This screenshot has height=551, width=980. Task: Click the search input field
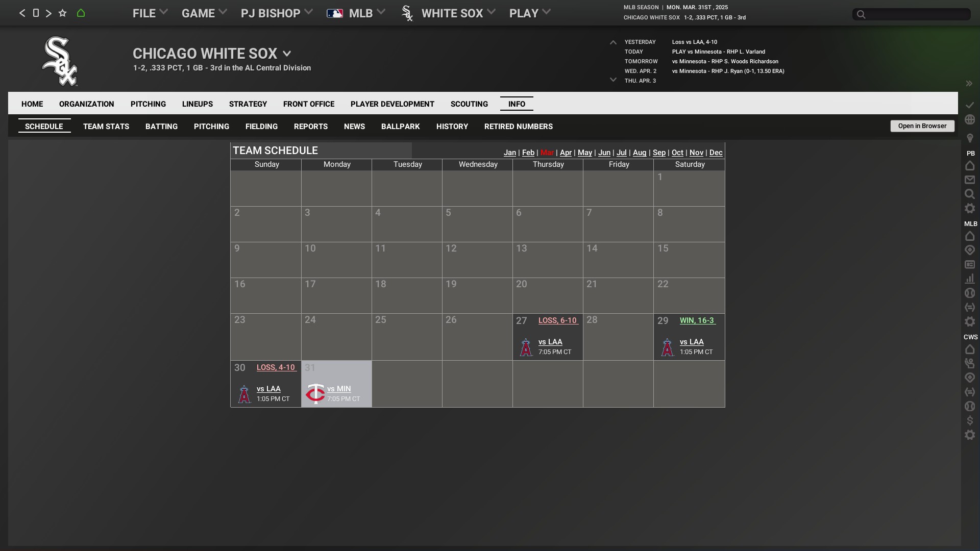pos(916,14)
